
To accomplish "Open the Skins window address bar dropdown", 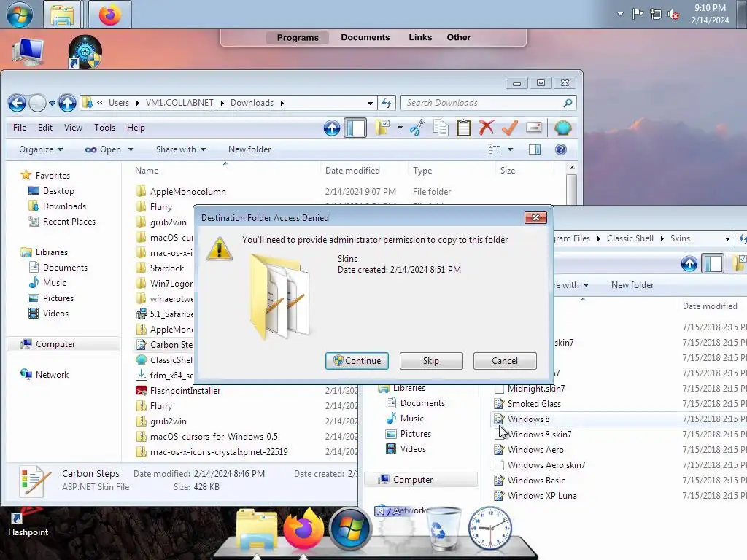I will tap(727, 238).
